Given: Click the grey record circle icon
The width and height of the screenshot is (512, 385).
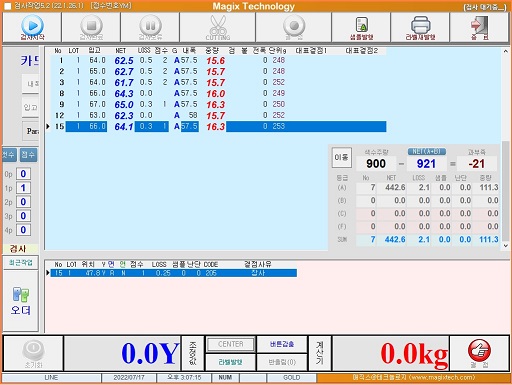Looking at the screenshot, I should (x=294, y=25).
